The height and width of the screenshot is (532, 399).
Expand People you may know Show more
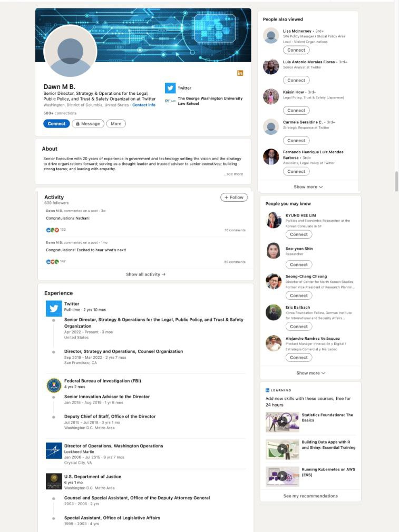310,373
